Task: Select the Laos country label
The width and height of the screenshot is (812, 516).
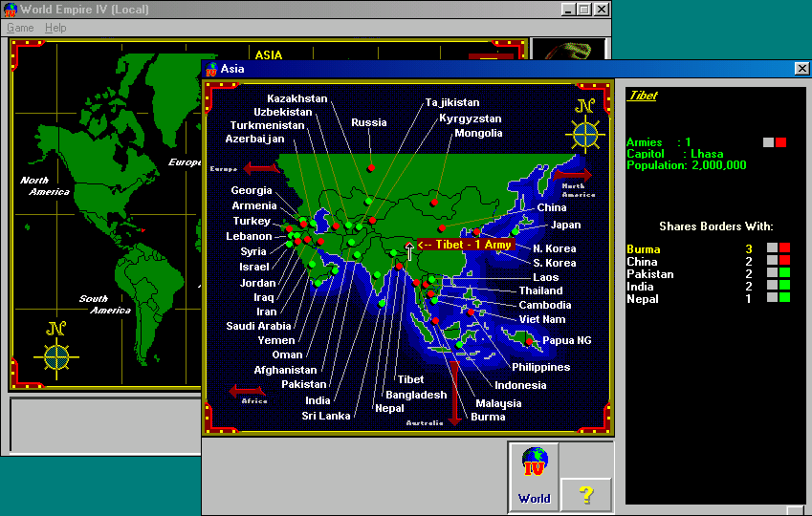Action: tap(546, 277)
